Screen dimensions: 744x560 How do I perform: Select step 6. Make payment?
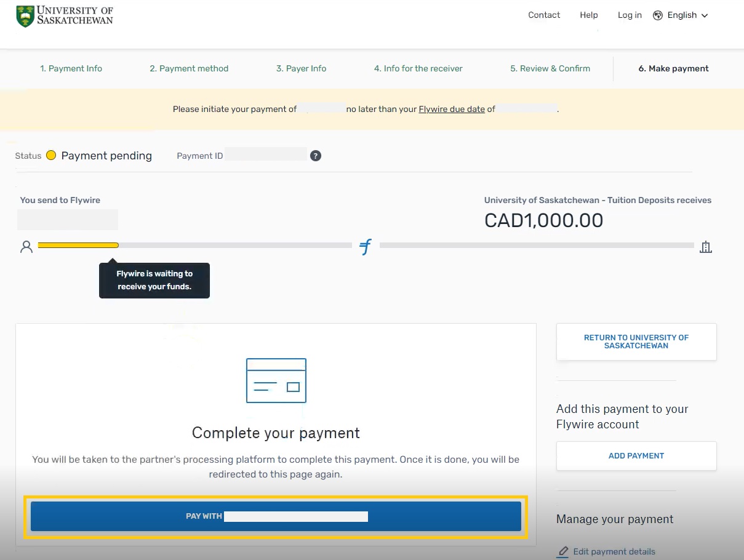coord(674,68)
